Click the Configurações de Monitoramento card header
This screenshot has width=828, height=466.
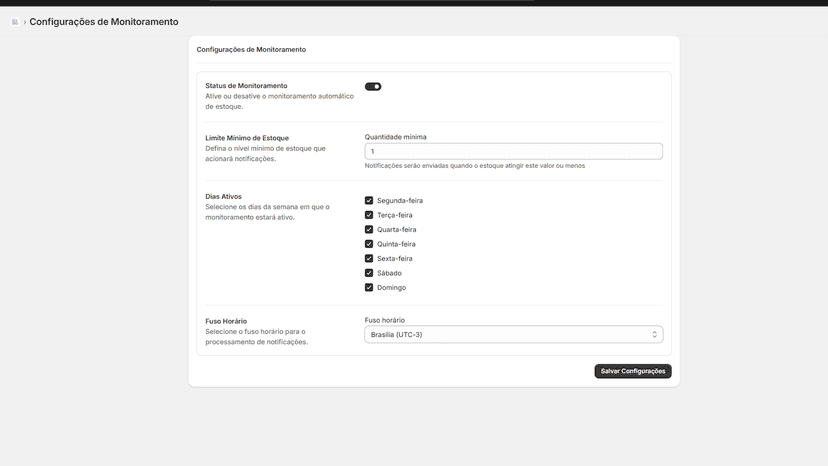pos(251,49)
